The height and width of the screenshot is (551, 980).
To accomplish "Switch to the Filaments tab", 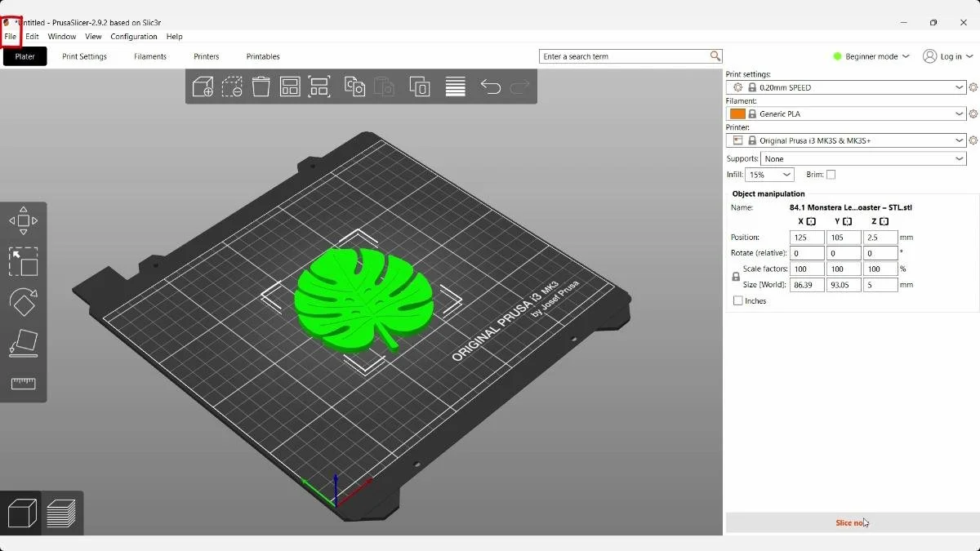I will tap(150, 56).
